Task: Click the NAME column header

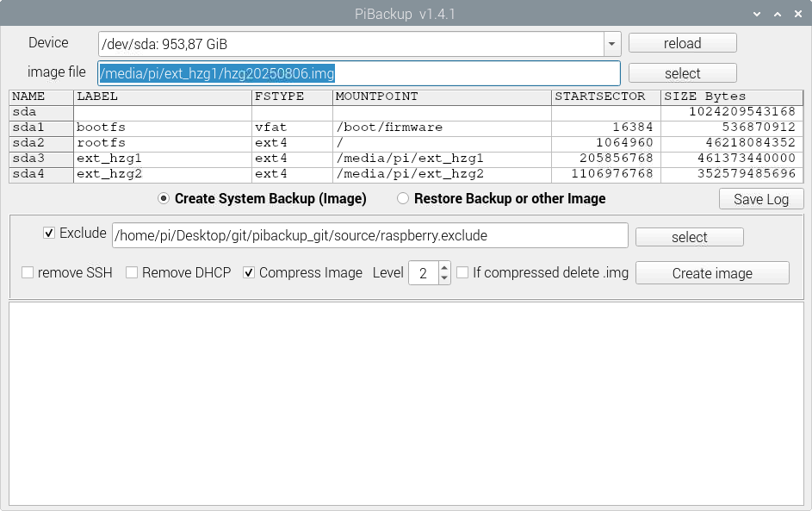Action: click(41, 97)
